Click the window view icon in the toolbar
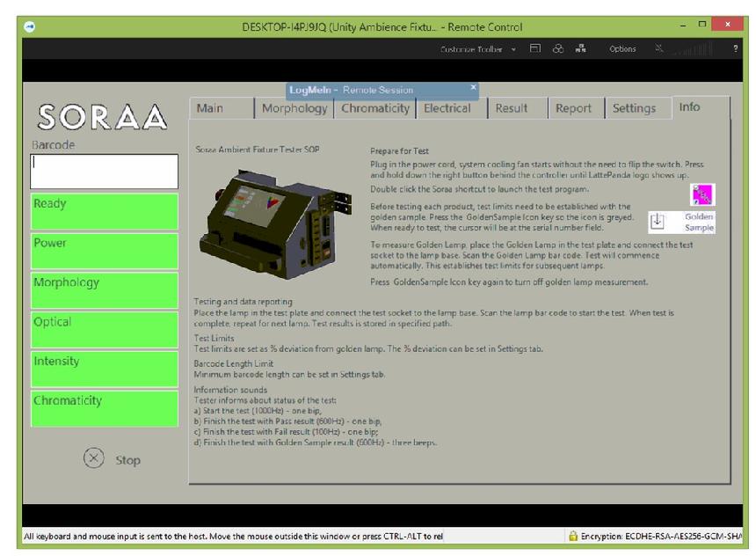 coord(535,48)
